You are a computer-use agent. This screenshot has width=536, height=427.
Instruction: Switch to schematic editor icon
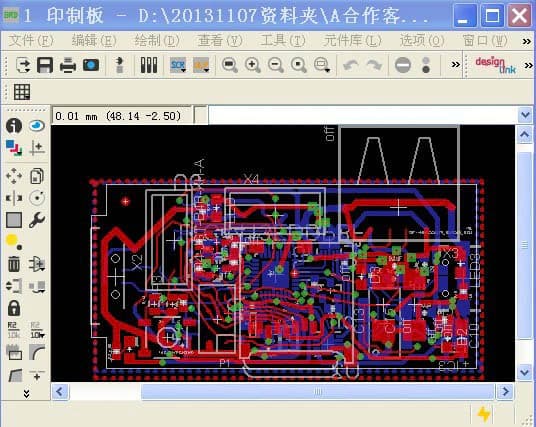click(119, 65)
